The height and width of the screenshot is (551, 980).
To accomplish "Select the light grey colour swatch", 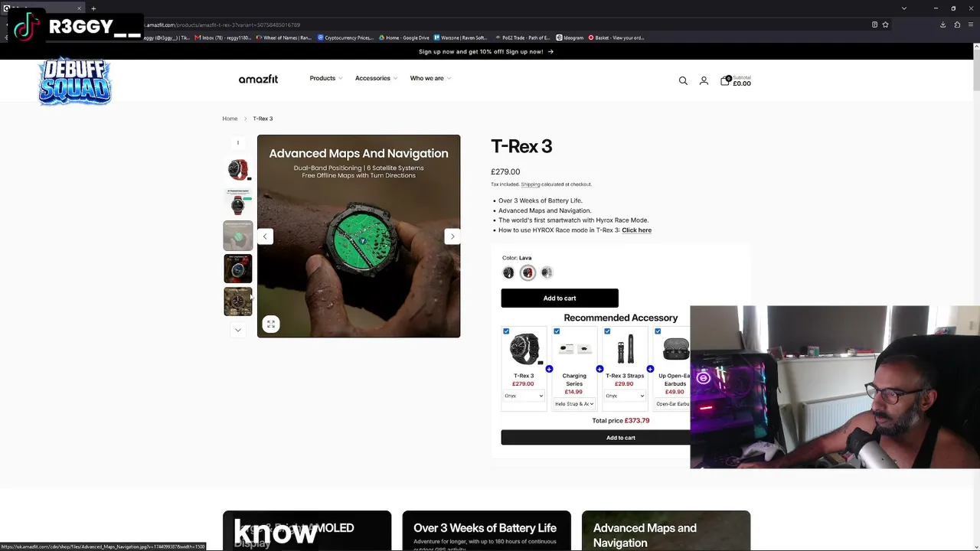I will click(547, 272).
